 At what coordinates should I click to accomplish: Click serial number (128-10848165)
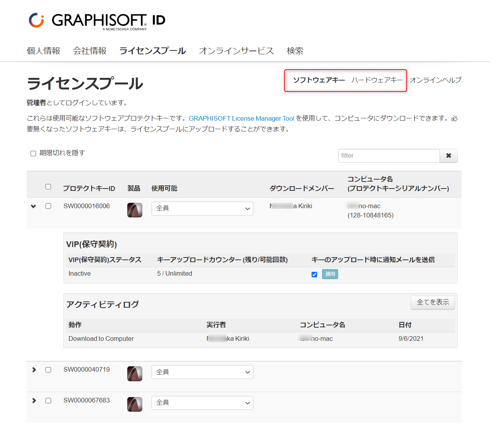pyautogui.click(x=371, y=216)
